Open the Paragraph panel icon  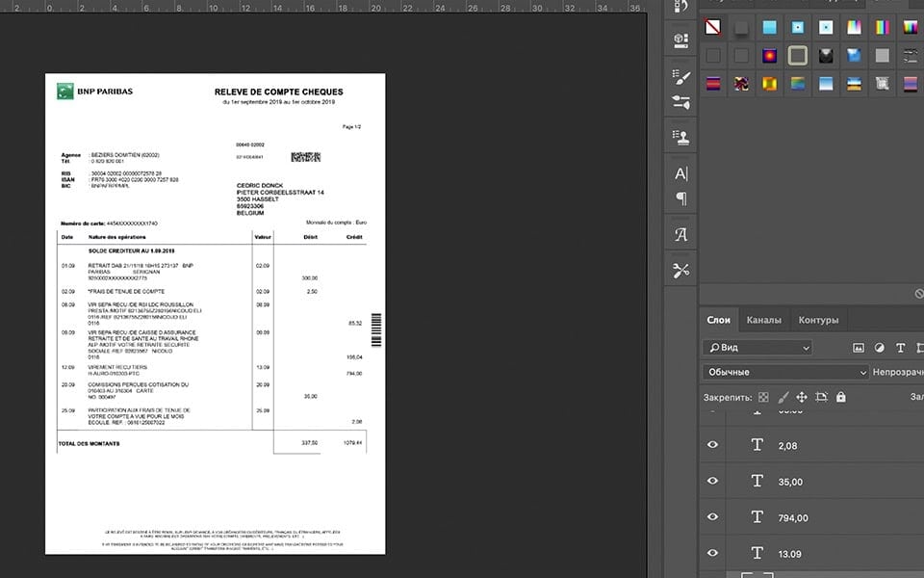[x=681, y=198]
